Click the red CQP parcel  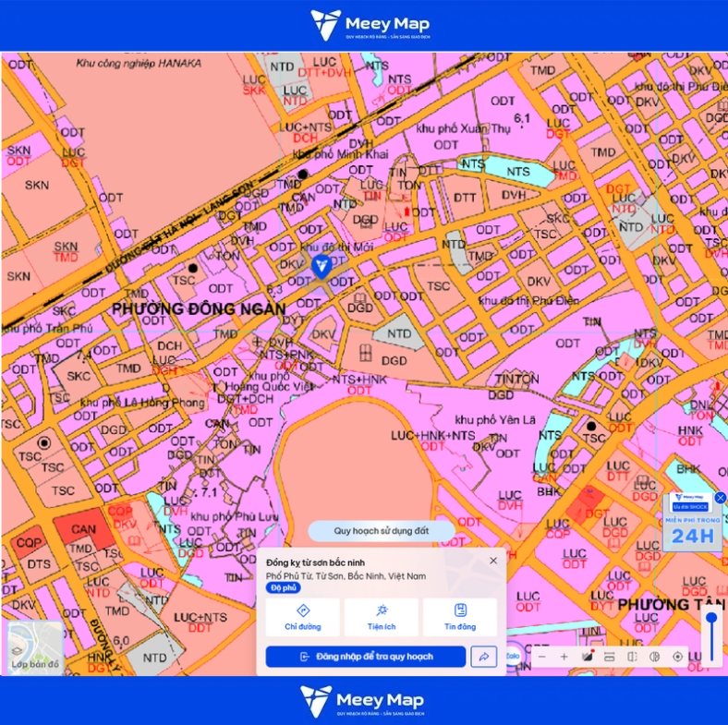point(29,543)
